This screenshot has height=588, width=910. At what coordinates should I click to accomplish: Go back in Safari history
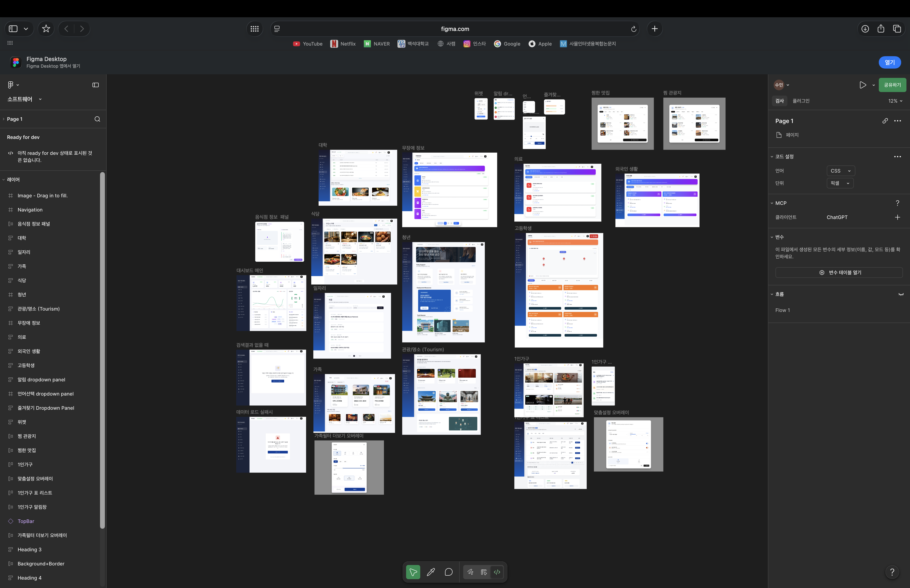(x=66, y=29)
